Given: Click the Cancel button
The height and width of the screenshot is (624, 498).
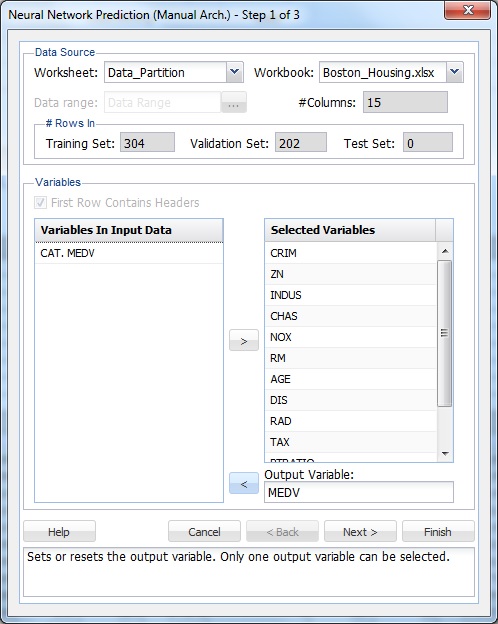Looking at the screenshot, I should [204, 531].
